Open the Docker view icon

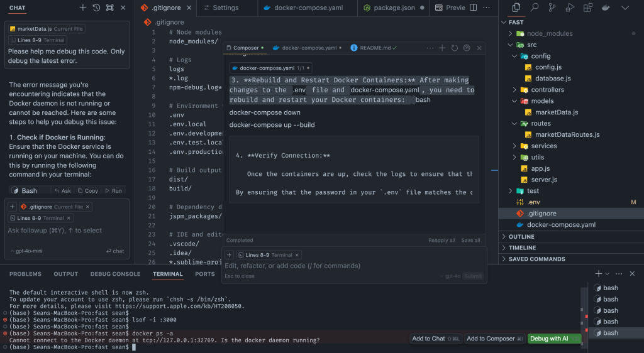606,8
